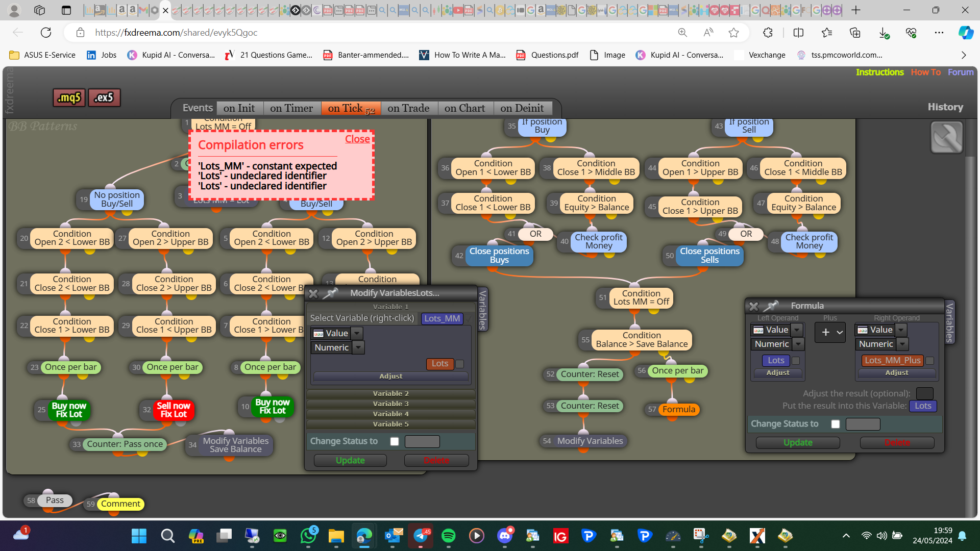
Task: Switch to on Deinit event tab
Action: 522,108
